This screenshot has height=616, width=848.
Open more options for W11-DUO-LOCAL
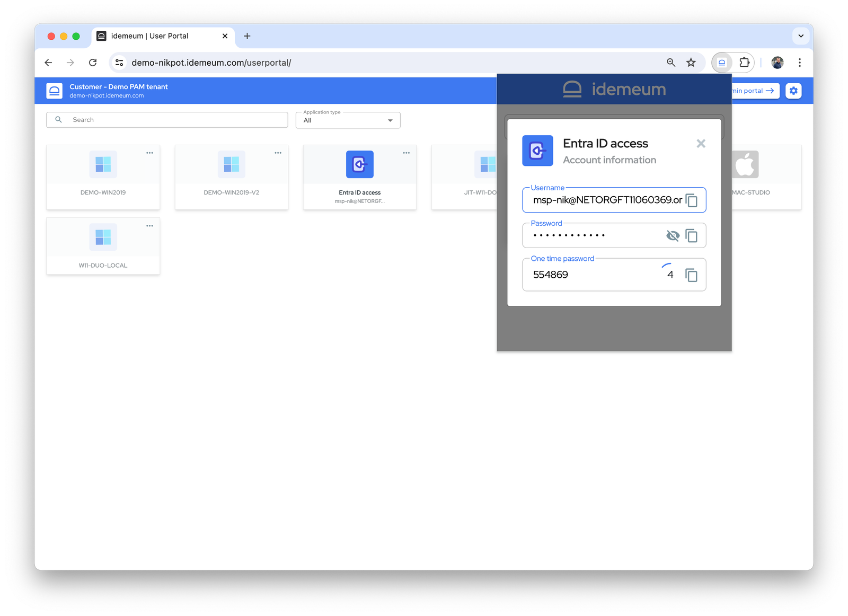(x=149, y=226)
